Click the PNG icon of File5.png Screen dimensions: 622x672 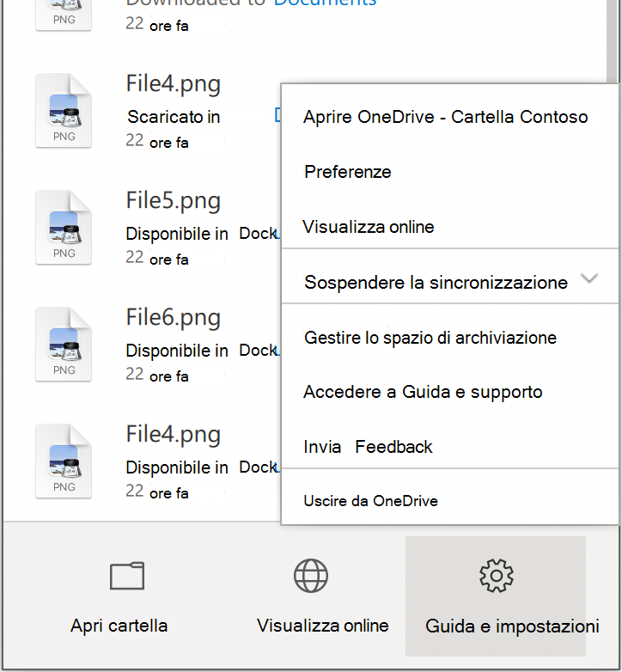[64, 227]
